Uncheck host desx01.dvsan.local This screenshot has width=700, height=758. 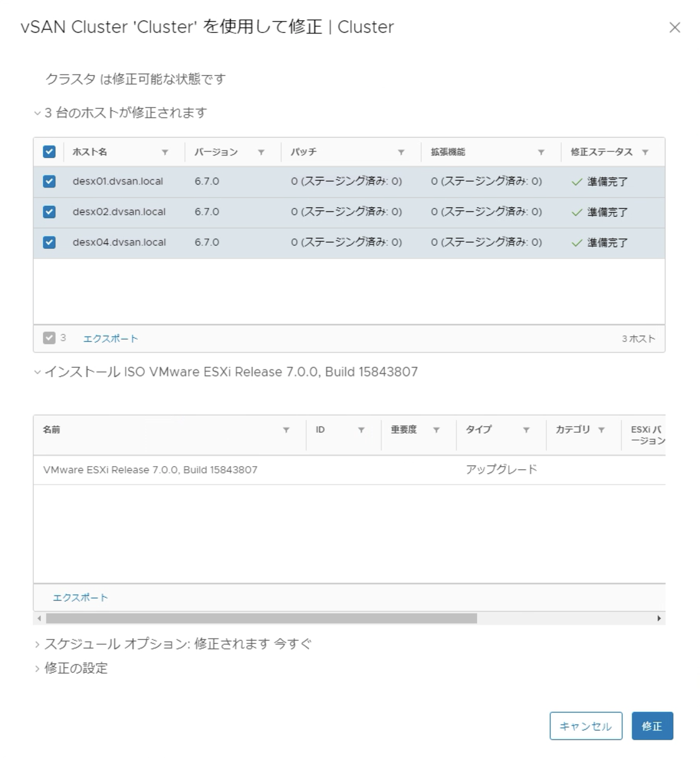pos(49,181)
